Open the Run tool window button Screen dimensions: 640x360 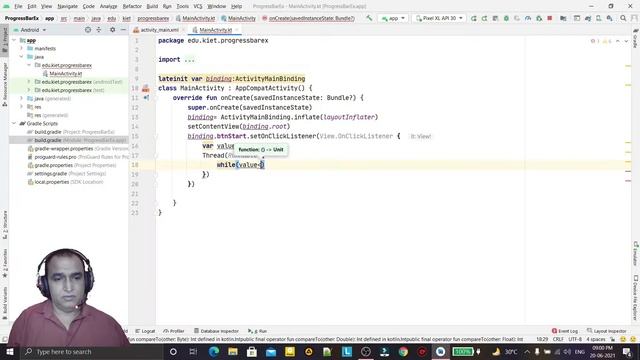pos(258,331)
